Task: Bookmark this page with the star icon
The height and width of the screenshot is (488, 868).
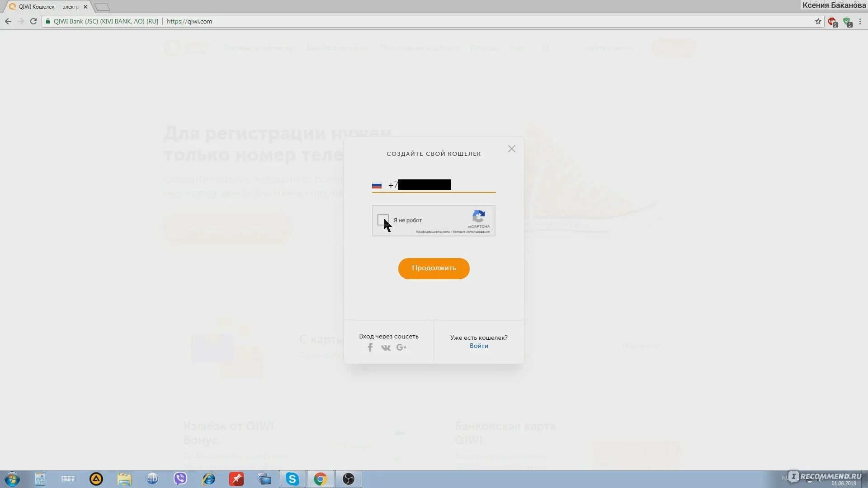Action: [818, 21]
